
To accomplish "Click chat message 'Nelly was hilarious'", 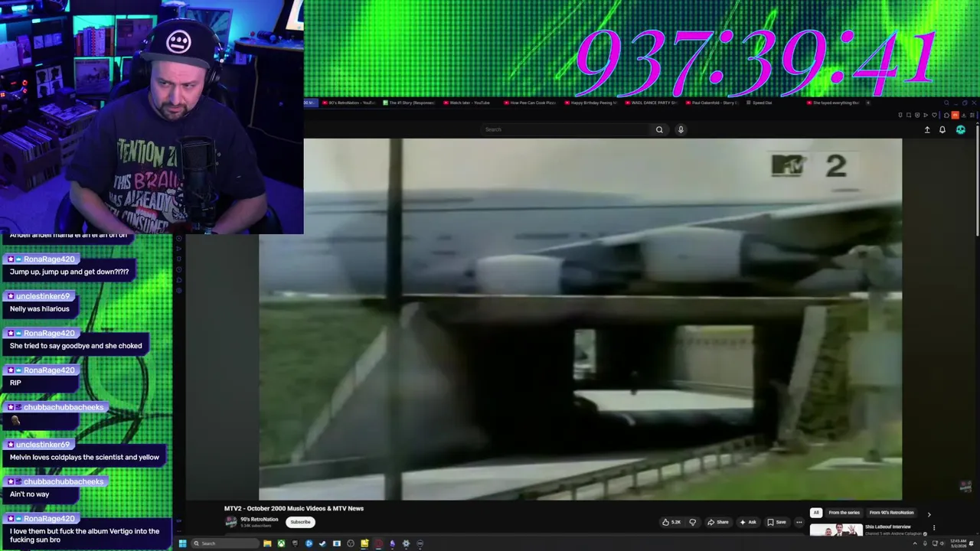I will 40,308.
